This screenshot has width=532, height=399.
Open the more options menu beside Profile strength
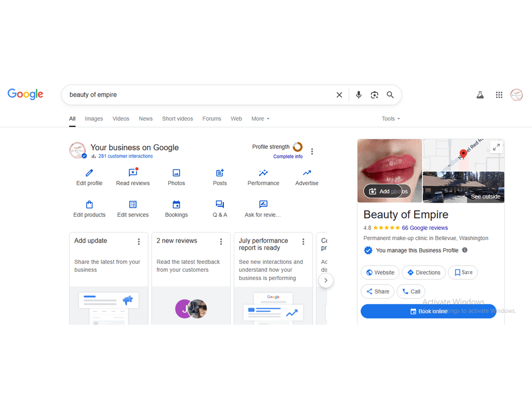point(312,151)
